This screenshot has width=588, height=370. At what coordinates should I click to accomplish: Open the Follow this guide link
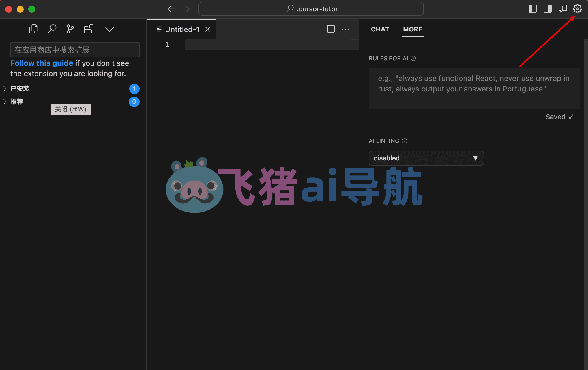pos(42,63)
